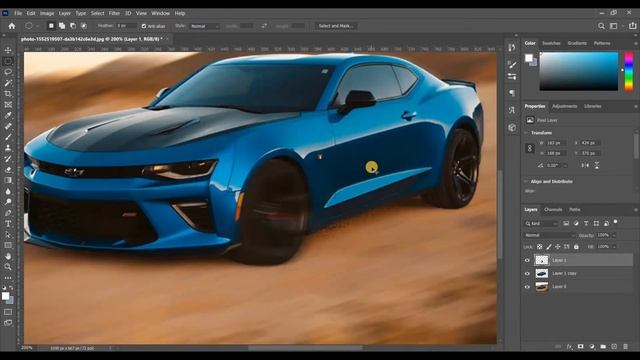Choose Intersect with selection mode icon

point(84,26)
